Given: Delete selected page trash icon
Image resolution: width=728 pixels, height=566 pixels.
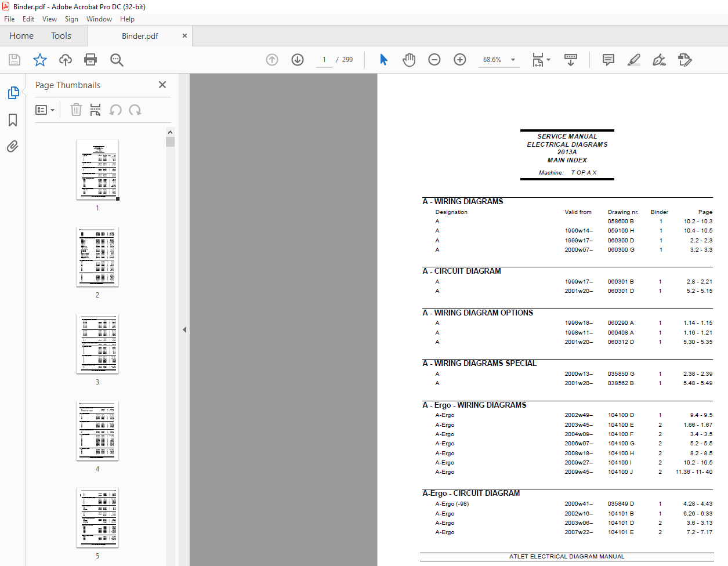Looking at the screenshot, I should coord(76,110).
